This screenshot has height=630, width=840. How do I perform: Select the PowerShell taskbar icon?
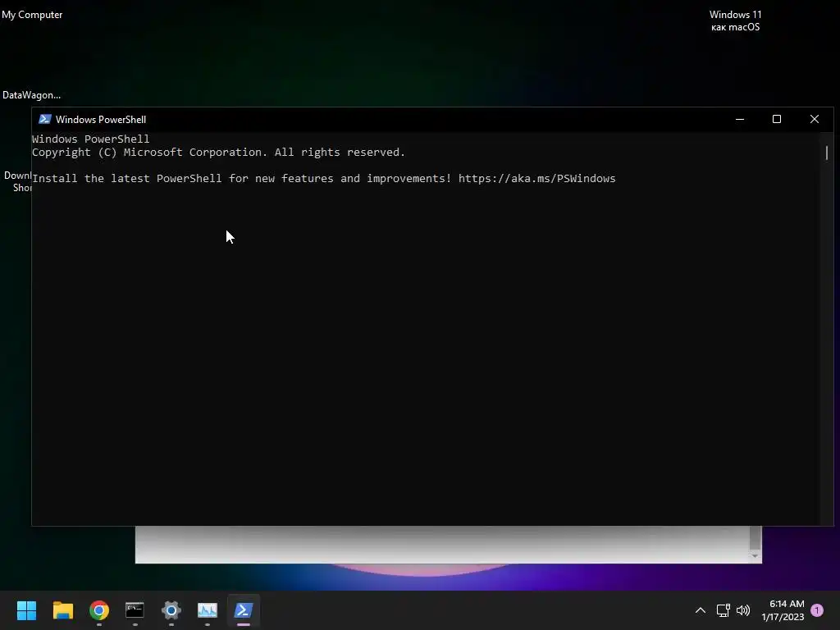[243, 610]
